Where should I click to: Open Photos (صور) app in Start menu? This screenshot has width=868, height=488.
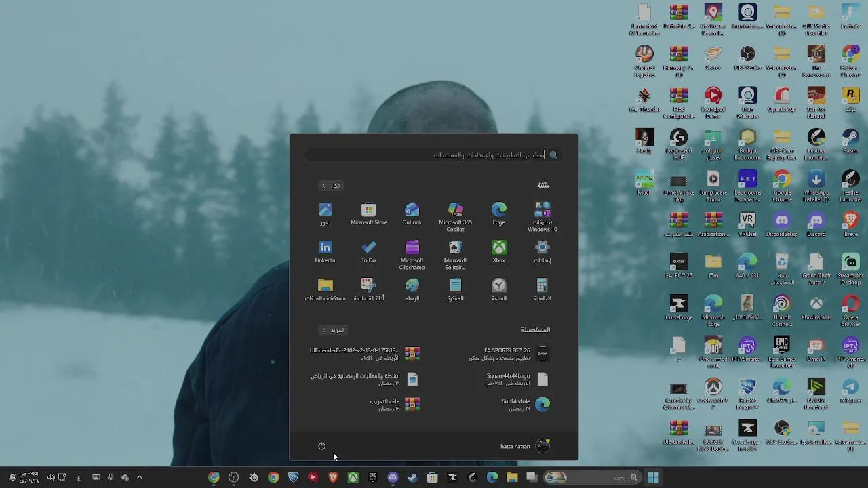click(325, 214)
